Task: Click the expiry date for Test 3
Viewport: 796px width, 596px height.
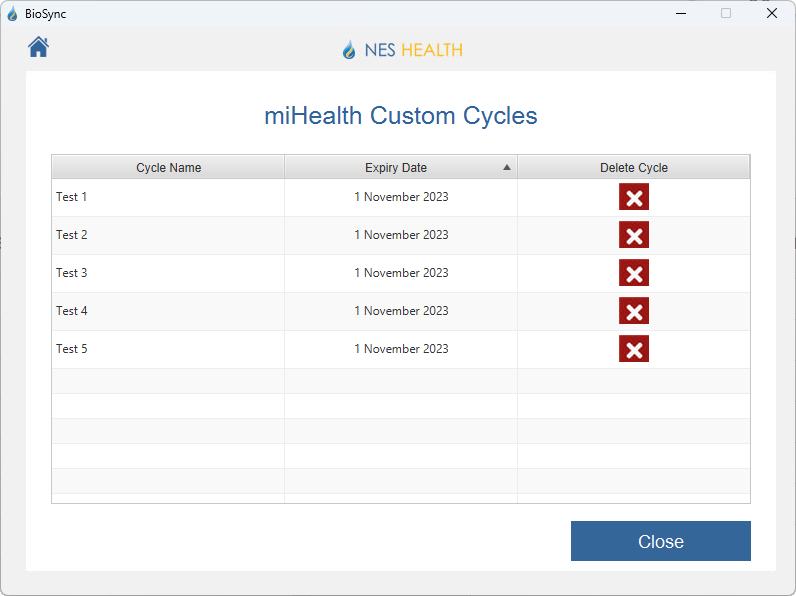Action: pos(401,273)
